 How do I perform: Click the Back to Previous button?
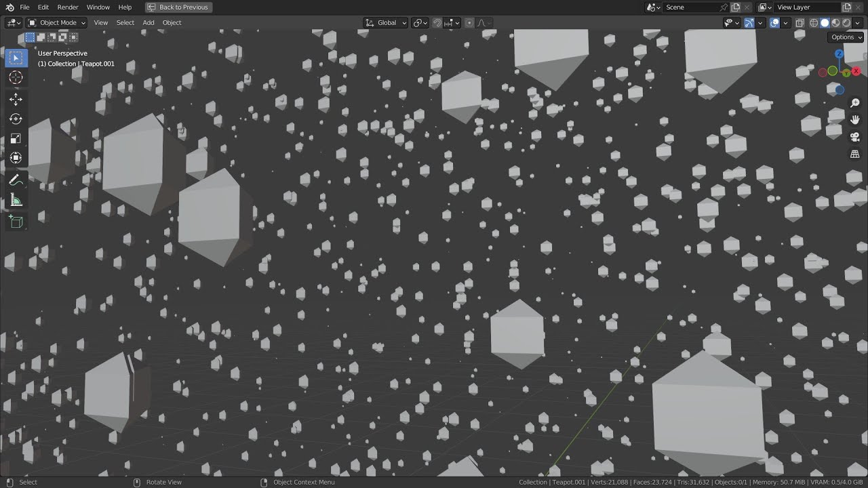pyautogui.click(x=179, y=7)
